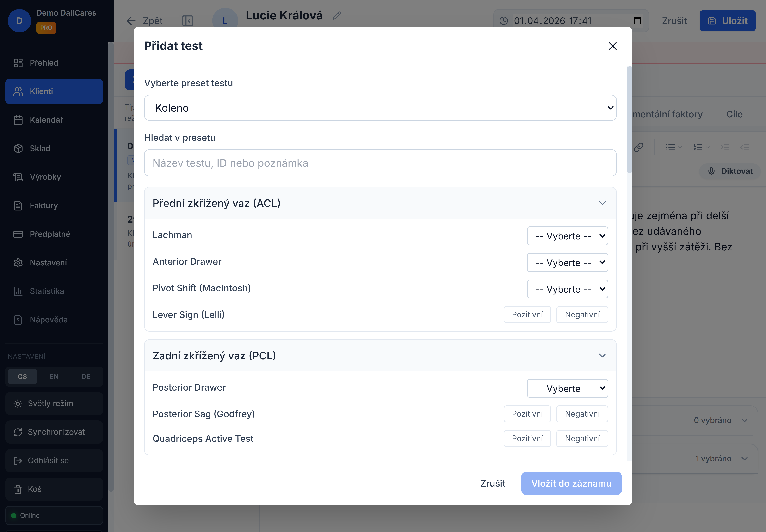Set Quadriceps Active Test to Pozitivní
Viewport: 766px width, 532px height.
tap(527, 439)
